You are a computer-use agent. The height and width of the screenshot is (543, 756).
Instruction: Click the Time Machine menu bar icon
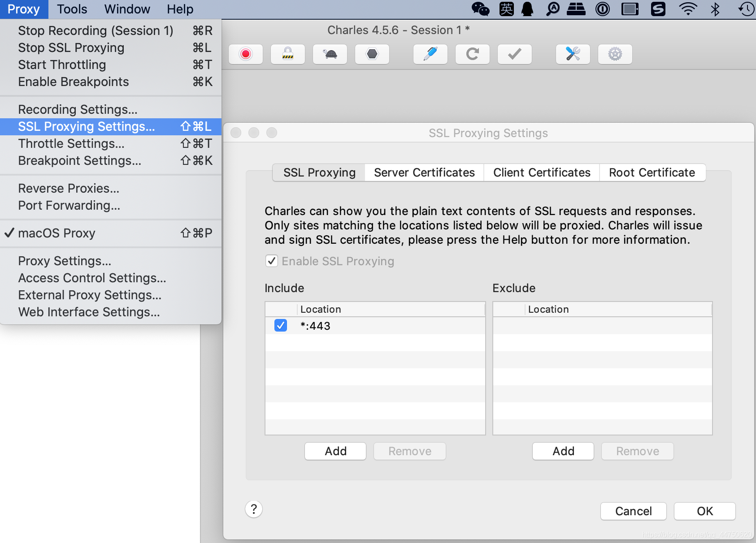747,9
